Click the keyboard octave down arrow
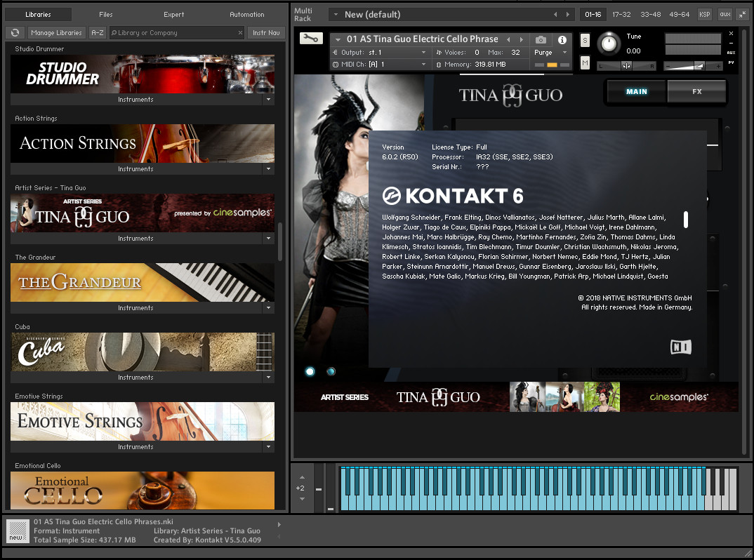754x560 pixels. pyautogui.click(x=302, y=499)
